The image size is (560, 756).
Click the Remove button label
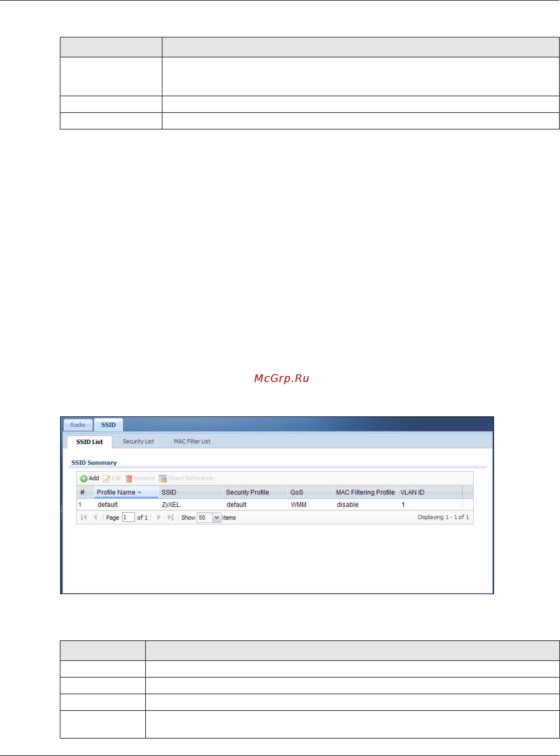coord(144,478)
